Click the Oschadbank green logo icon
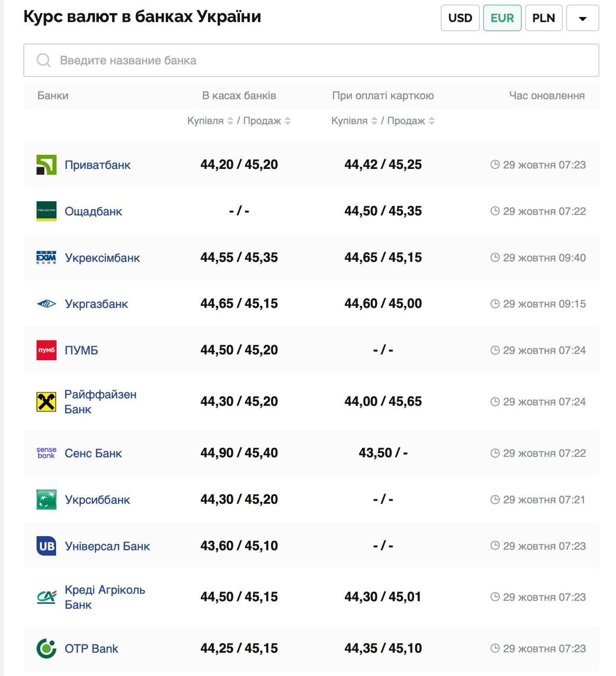The image size is (616, 676). tap(46, 211)
